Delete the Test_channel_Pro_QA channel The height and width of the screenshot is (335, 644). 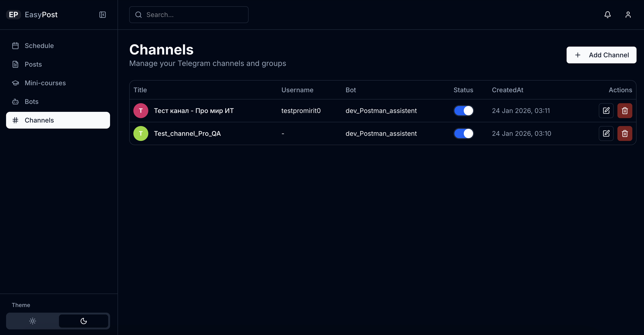click(624, 133)
